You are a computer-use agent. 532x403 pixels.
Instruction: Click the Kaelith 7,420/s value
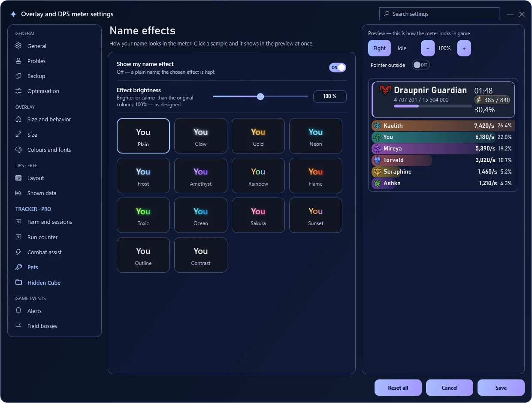485,126
